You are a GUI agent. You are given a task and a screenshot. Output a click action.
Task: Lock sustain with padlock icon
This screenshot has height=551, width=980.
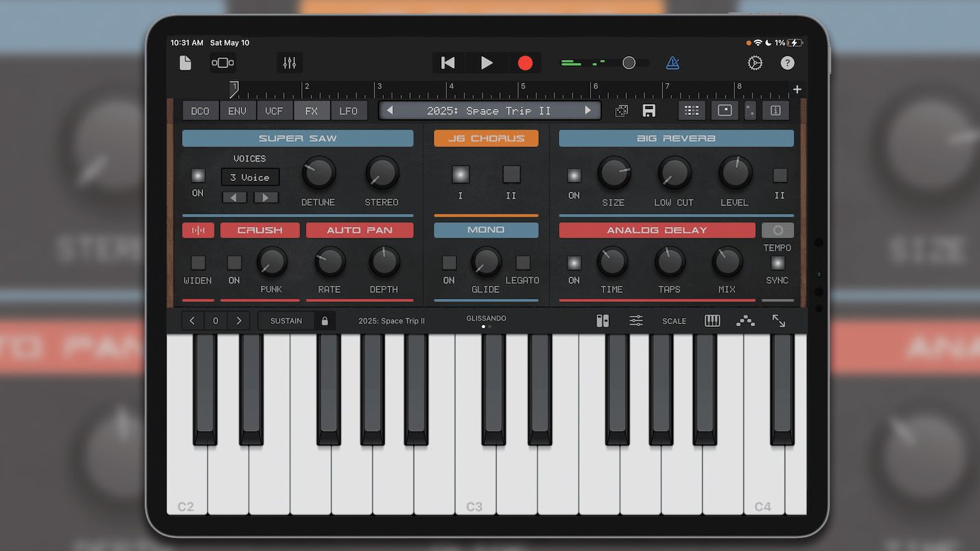(x=325, y=321)
